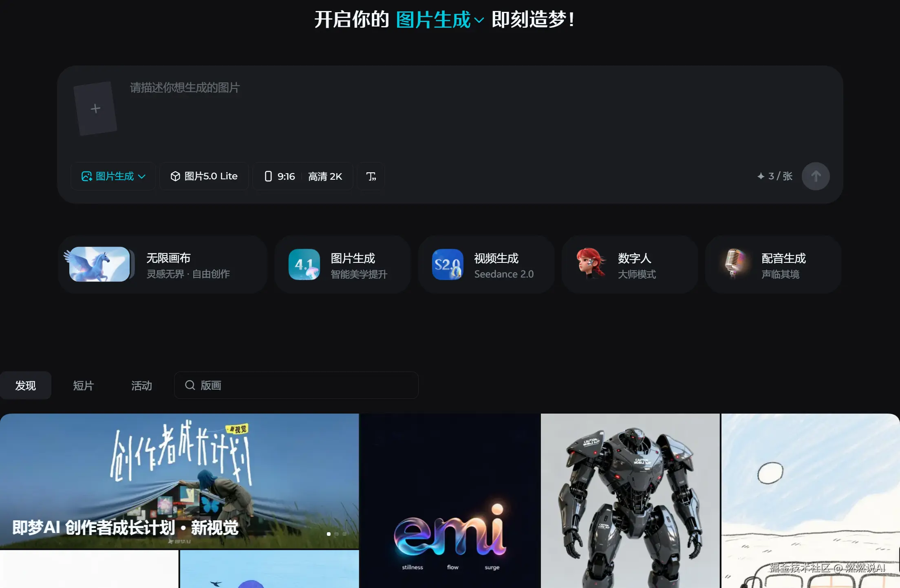The image size is (900, 588).
Task: Open the 图片5.0 Lite model selector
Action: pyautogui.click(x=204, y=176)
